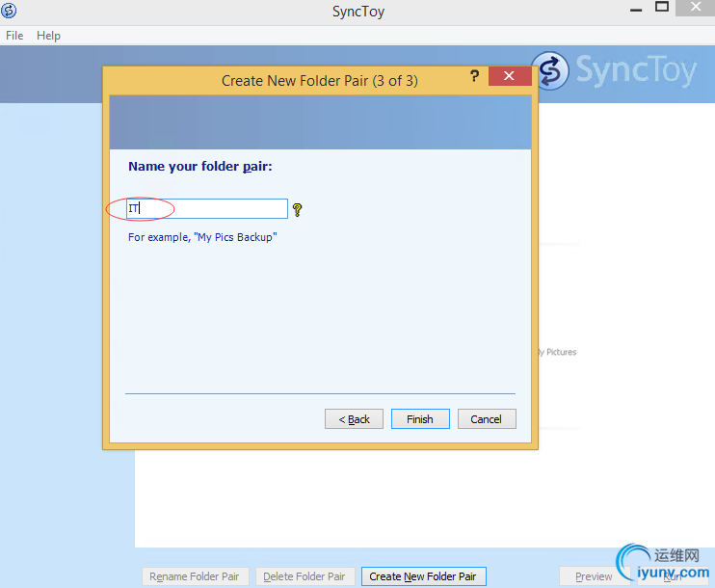This screenshot has height=588, width=715.
Task: Minimize the SyncToy window
Action: (636, 9)
